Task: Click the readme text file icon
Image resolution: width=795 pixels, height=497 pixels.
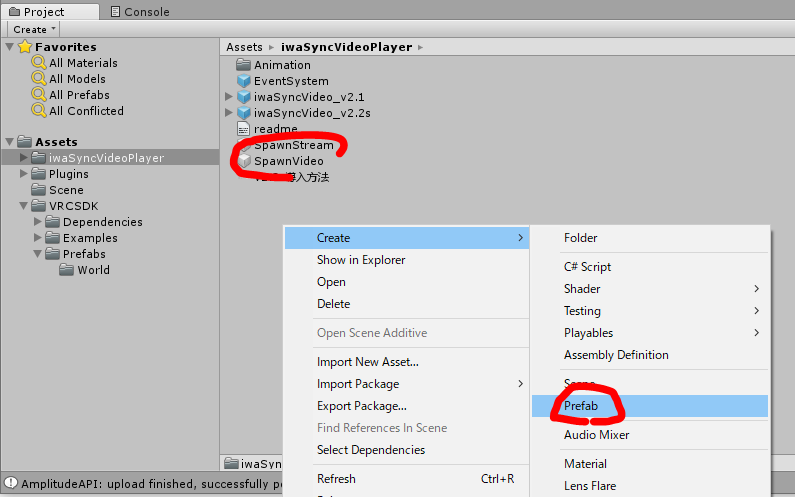Action: (x=243, y=129)
